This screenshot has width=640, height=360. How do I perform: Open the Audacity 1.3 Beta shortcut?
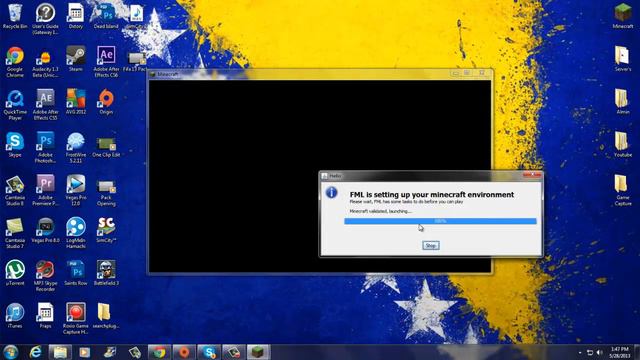[45, 61]
